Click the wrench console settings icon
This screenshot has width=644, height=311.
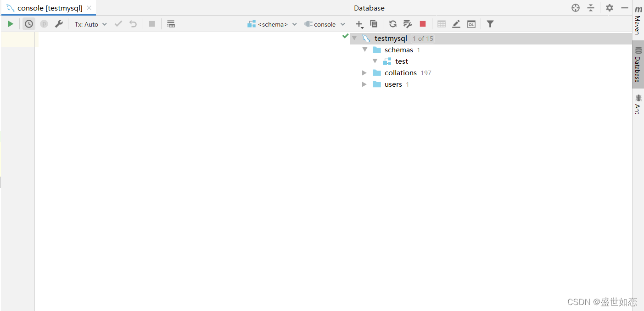click(59, 24)
